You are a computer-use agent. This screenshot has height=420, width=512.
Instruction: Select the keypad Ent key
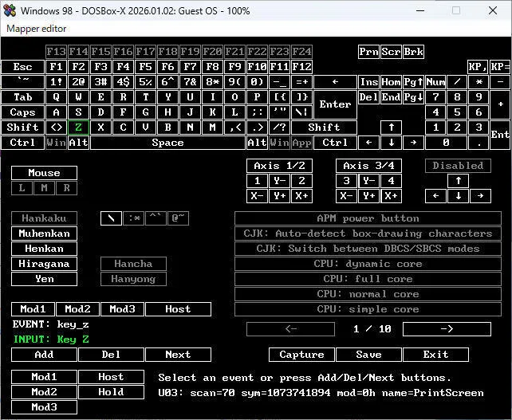pos(500,135)
